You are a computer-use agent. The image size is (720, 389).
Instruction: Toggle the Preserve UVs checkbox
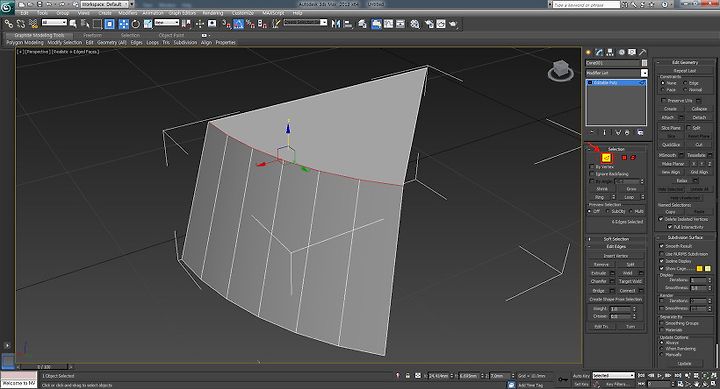tap(664, 100)
